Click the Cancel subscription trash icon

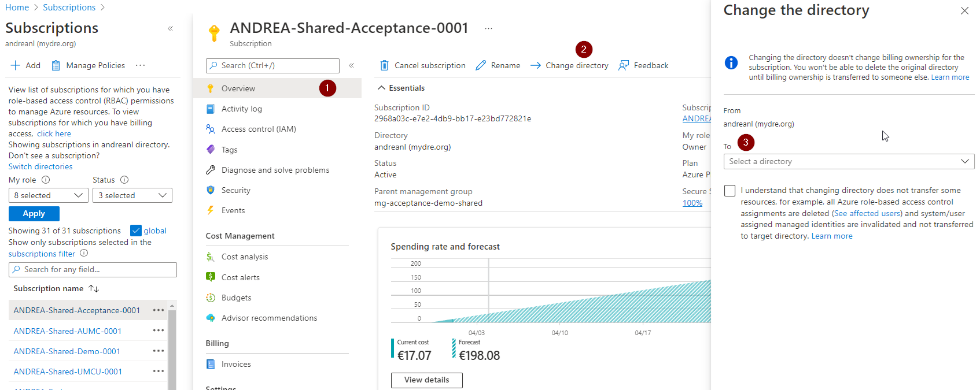384,65
